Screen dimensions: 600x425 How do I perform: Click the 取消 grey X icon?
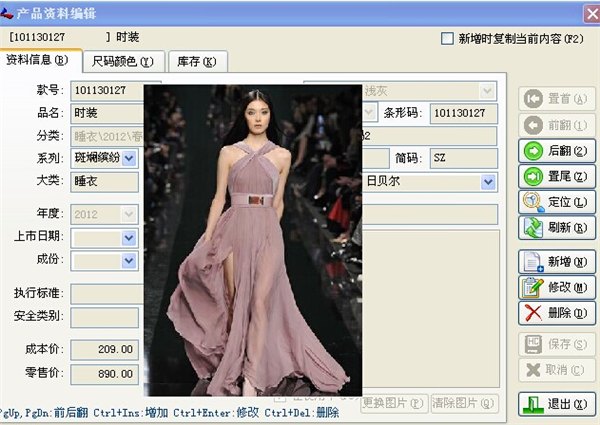click(533, 370)
